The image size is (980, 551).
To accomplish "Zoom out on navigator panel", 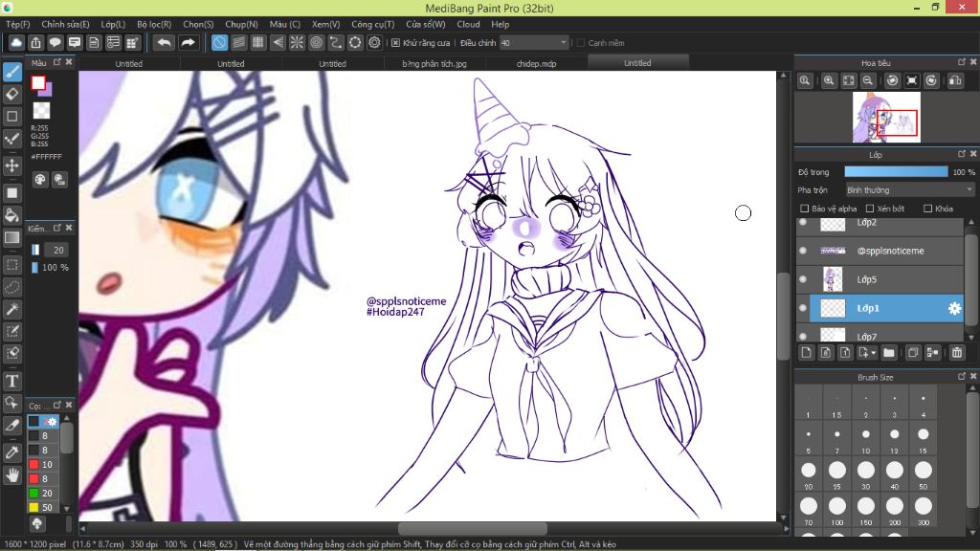I will tap(867, 80).
